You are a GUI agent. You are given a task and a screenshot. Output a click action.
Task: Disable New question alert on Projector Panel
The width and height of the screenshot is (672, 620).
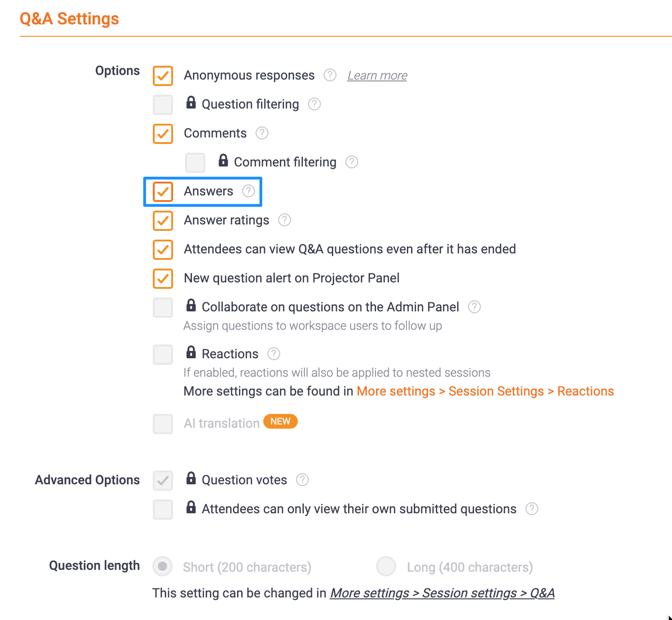click(x=163, y=279)
